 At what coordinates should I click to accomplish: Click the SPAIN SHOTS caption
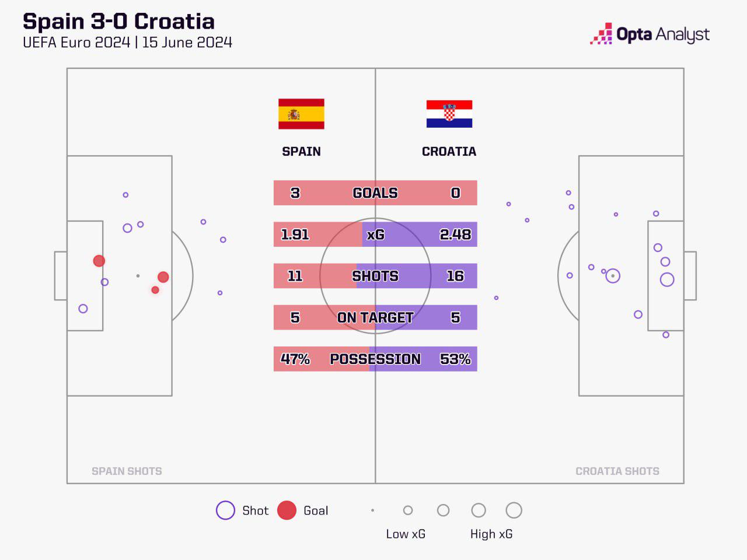tap(127, 471)
